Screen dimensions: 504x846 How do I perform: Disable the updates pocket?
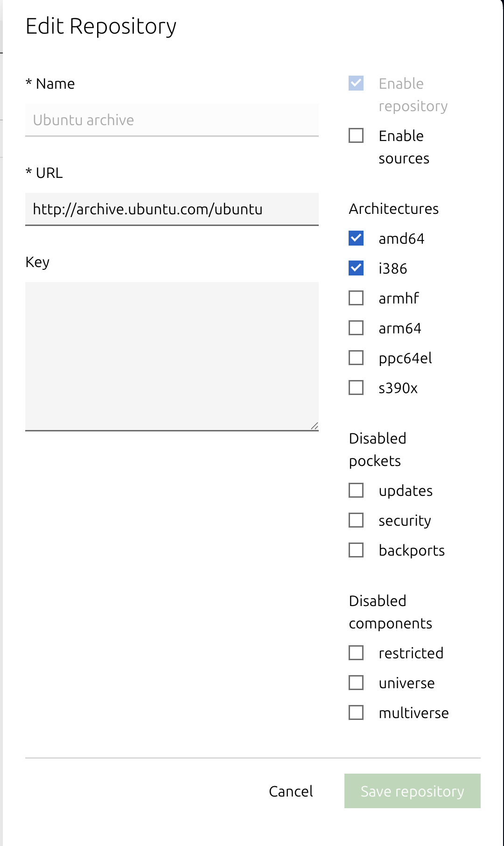point(356,490)
